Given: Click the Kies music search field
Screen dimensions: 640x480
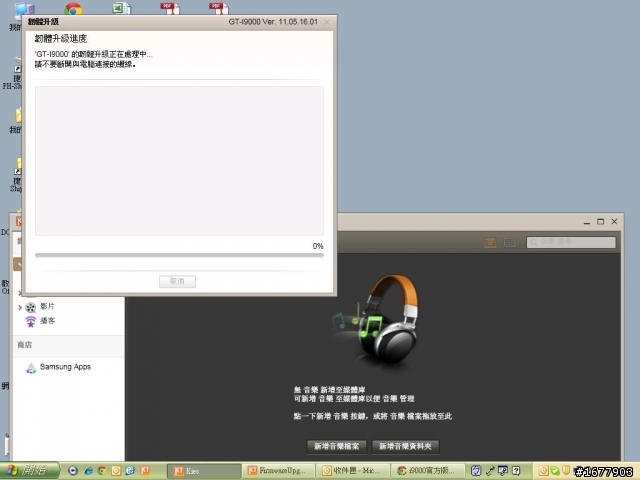Looking at the screenshot, I should tap(571, 242).
